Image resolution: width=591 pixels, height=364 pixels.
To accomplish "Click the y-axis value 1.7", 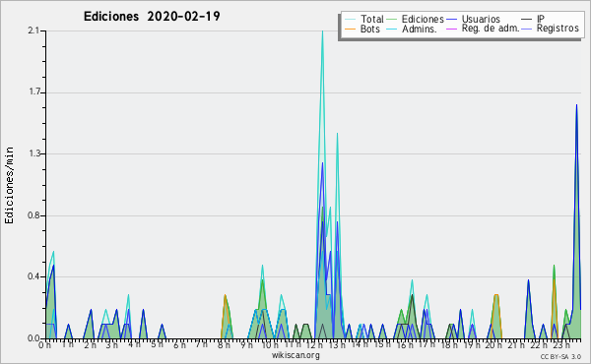I will [33, 92].
